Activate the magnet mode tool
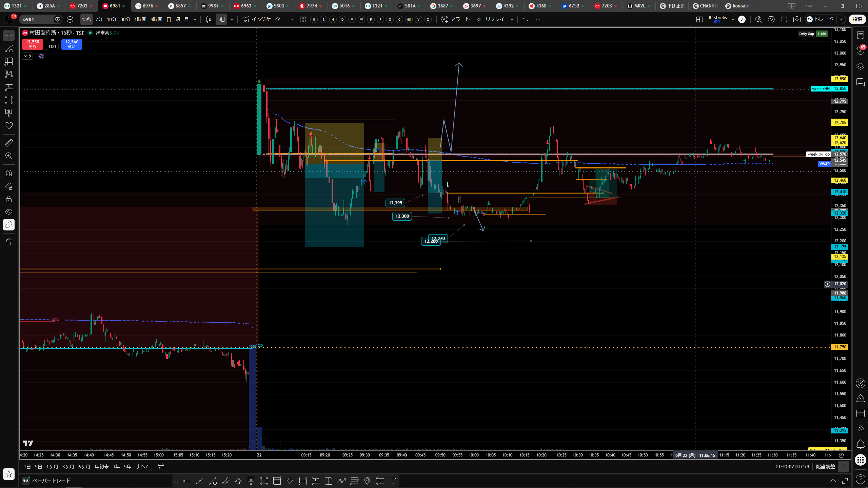The width and height of the screenshot is (868, 488). click(x=9, y=173)
